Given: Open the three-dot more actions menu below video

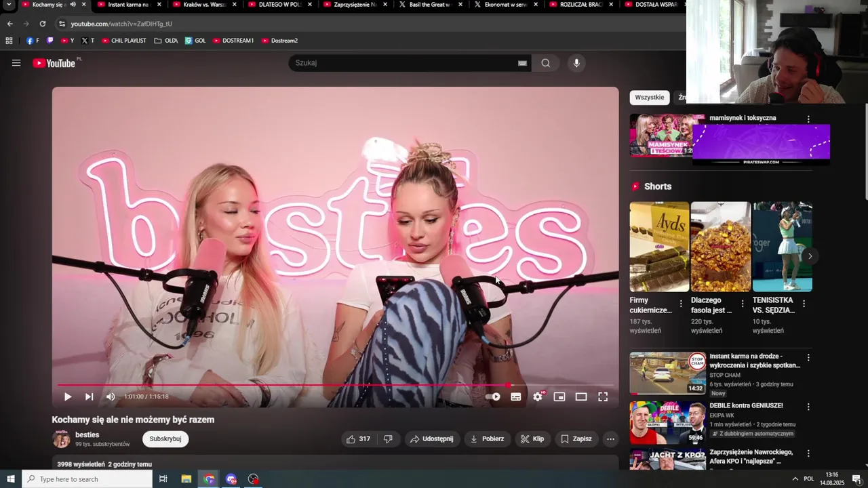Looking at the screenshot, I should click(610, 439).
